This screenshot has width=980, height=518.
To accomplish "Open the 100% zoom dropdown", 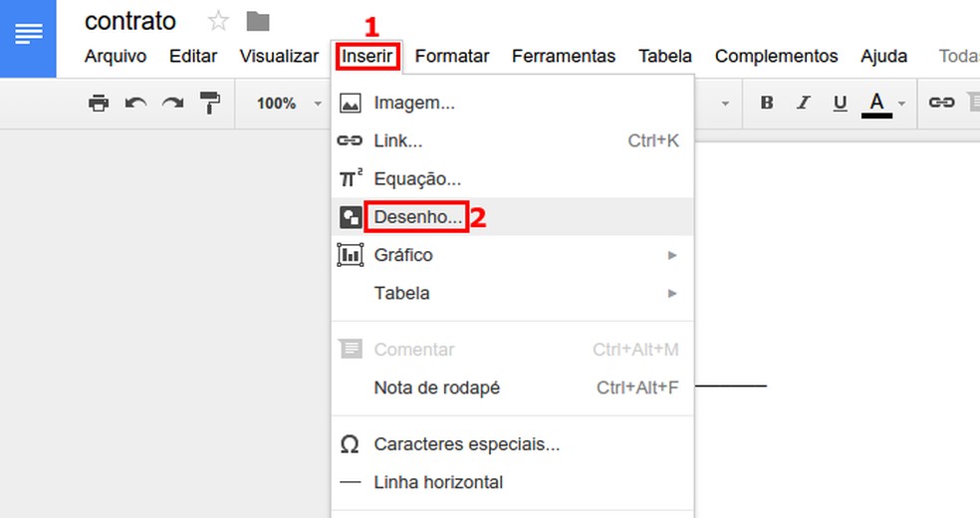I will 289,103.
